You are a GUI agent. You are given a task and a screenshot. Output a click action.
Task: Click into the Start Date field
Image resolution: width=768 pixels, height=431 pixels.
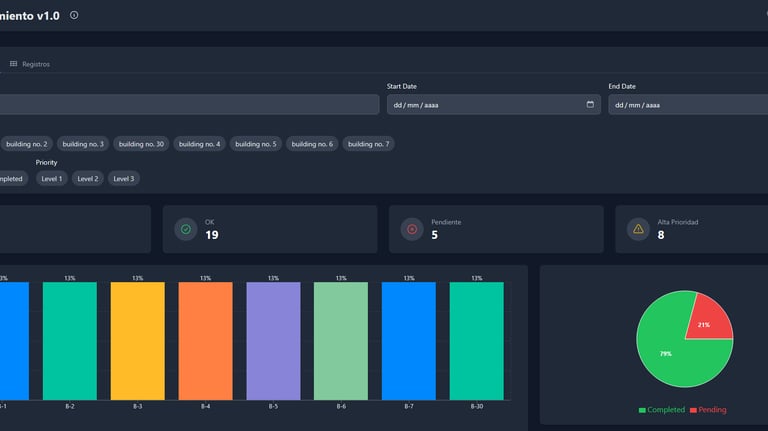(x=494, y=105)
